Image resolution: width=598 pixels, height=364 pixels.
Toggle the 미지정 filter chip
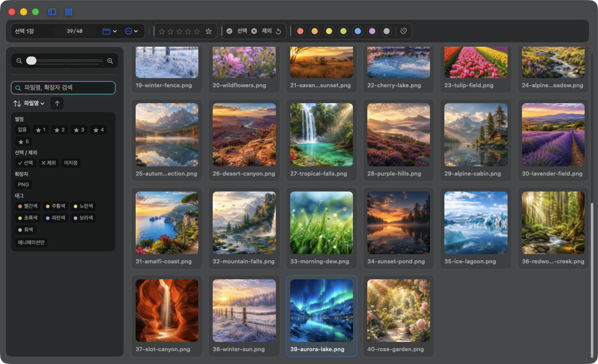click(71, 163)
